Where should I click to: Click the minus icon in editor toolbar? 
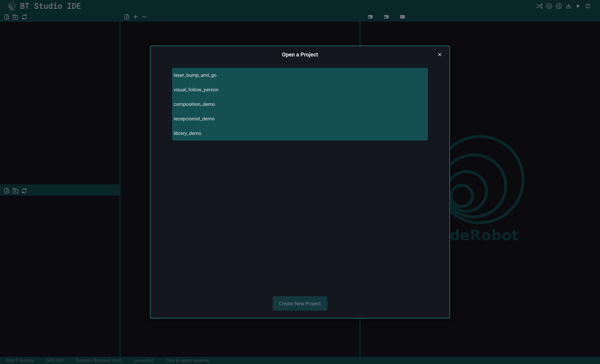point(144,17)
